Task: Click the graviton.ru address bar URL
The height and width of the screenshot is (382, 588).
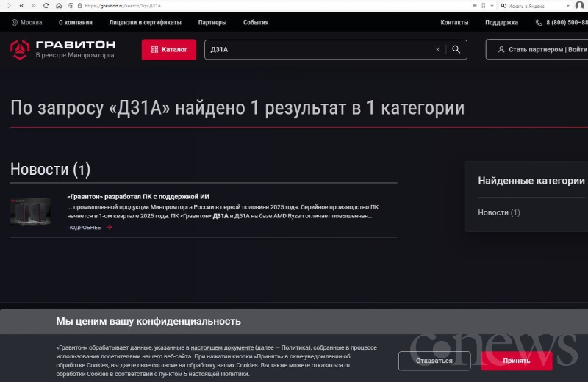Action: pos(123,6)
